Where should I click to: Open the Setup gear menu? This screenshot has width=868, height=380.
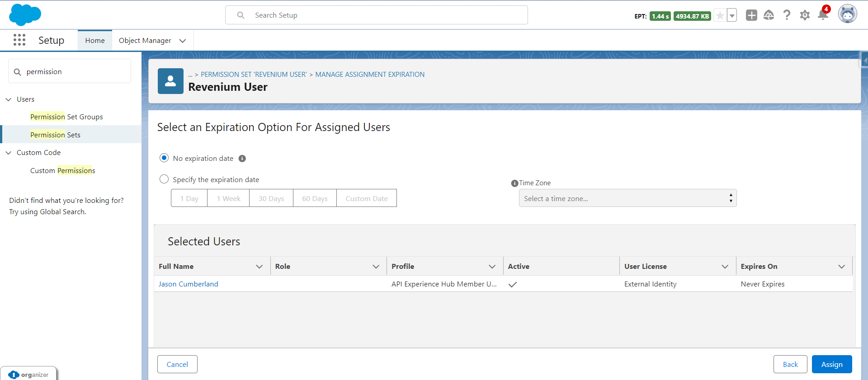pos(805,15)
